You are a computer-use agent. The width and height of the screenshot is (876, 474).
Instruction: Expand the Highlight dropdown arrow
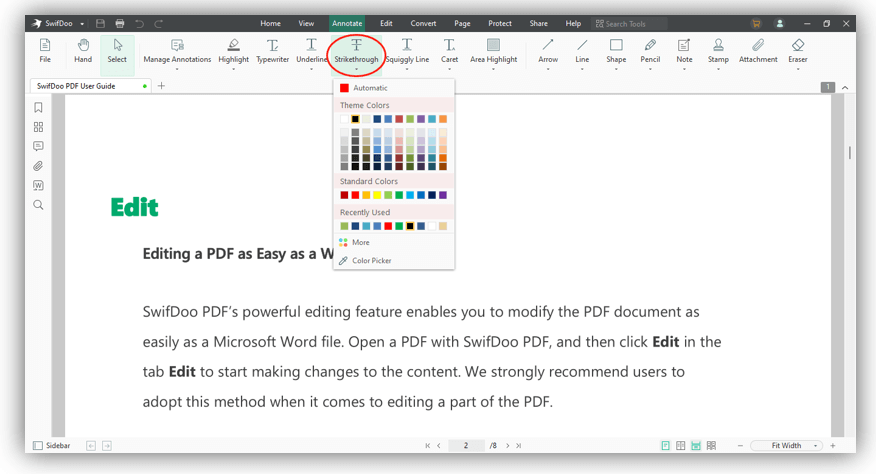pos(234,69)
